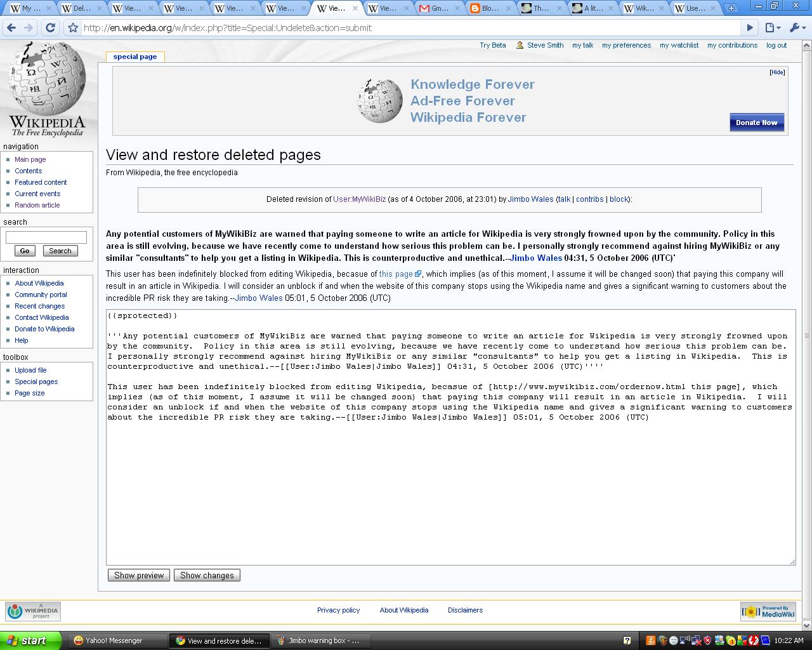Select the 'special page' tab
The height and width of the screenshot is (650, 812).
pos(134,56)
